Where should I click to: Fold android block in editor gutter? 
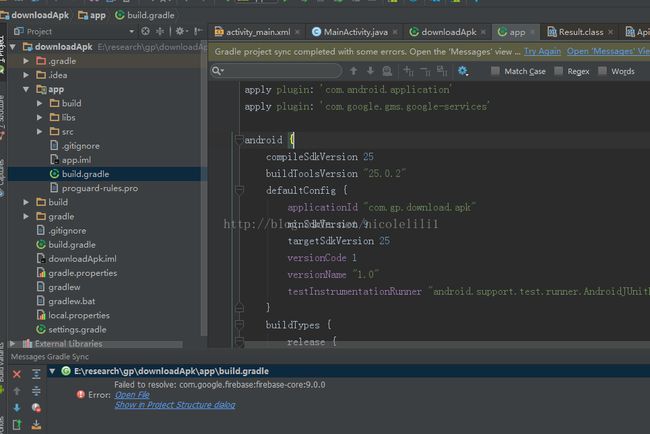tap(239, 140)
